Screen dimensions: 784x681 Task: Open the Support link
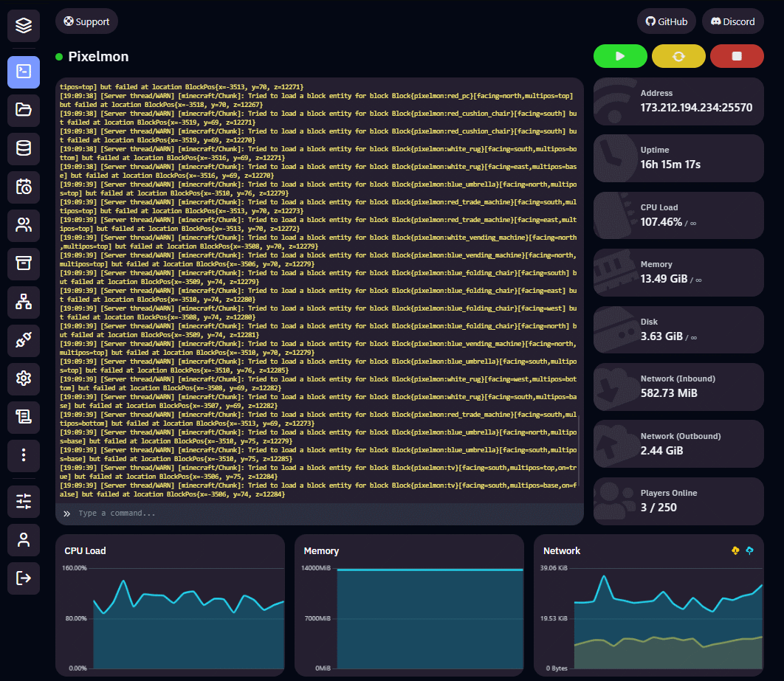pos(86,21)
